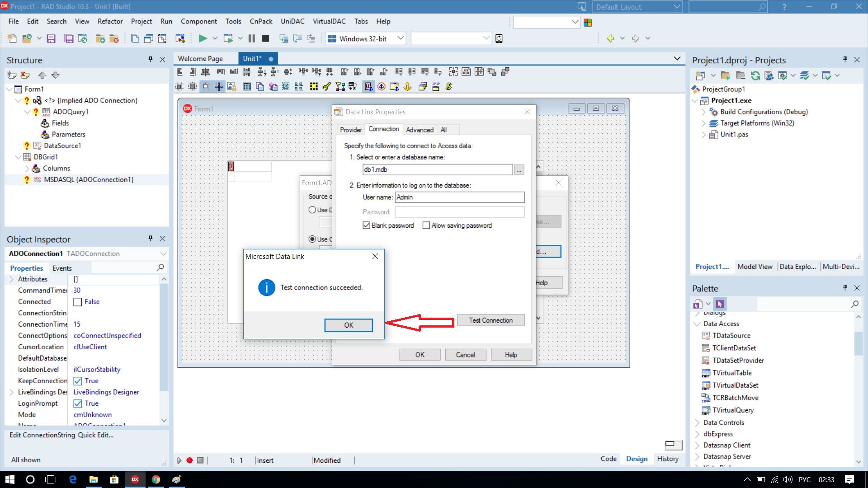The height and width of the screenshot is (488, 868).
Task: Expand the Data Controls palette category
Action: coord(697,422)
